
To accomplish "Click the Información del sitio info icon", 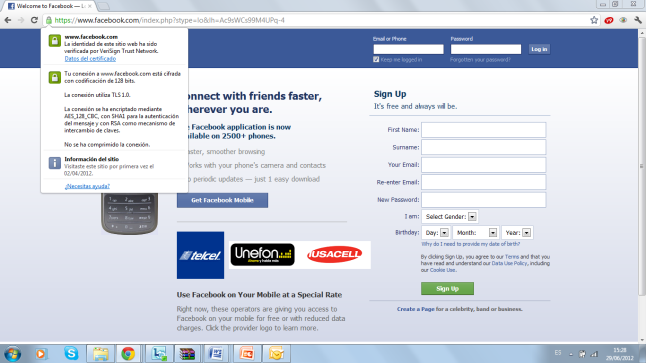I will pos(54,163).
